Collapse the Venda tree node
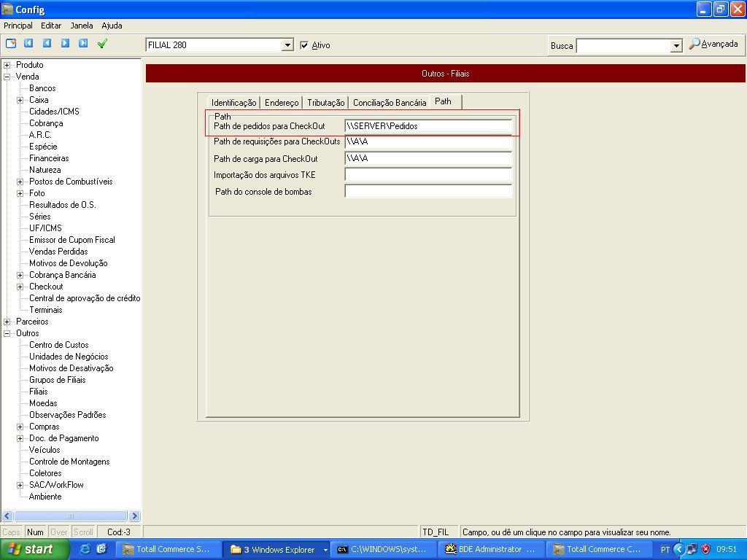The width and height of the screenshot is (747, 560). click(x=7, y=77)
